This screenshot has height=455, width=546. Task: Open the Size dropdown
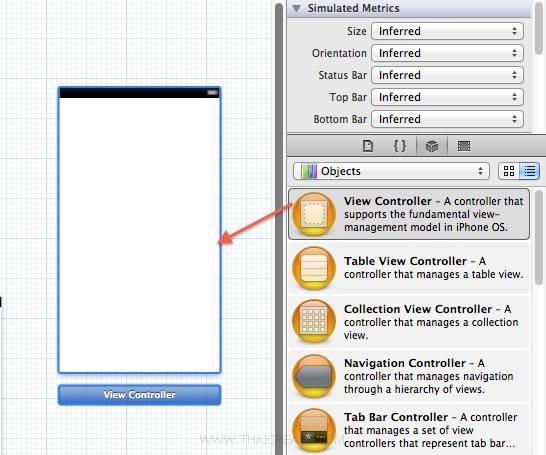tap(447, 31)
